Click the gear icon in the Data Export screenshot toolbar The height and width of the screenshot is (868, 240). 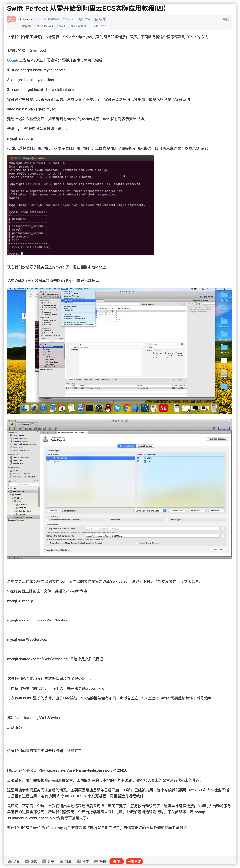(x=214, y=428)
